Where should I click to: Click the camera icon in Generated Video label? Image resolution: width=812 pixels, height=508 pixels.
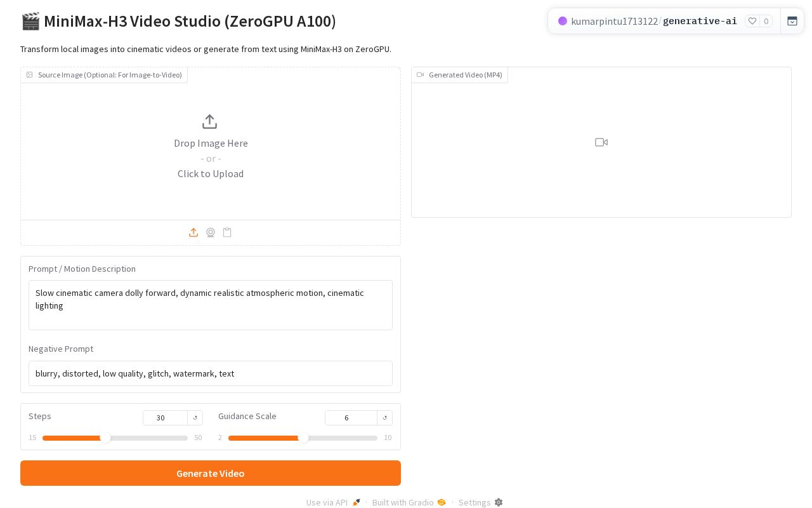(x=420, y=75)
